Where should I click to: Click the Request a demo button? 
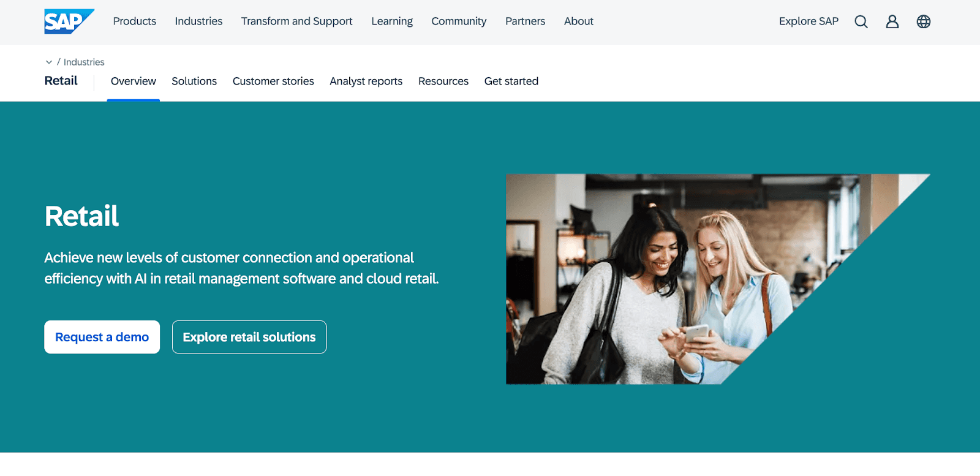(102, 337)
